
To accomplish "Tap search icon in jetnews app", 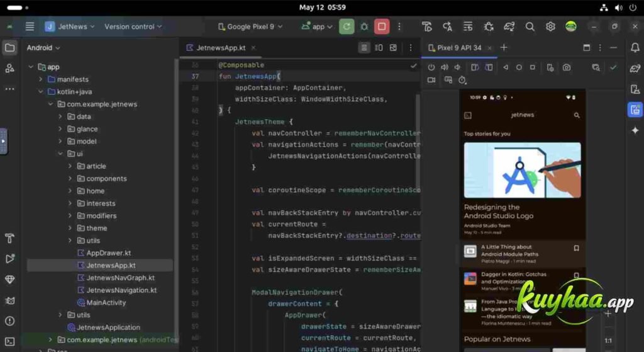I will pos(577,116).
